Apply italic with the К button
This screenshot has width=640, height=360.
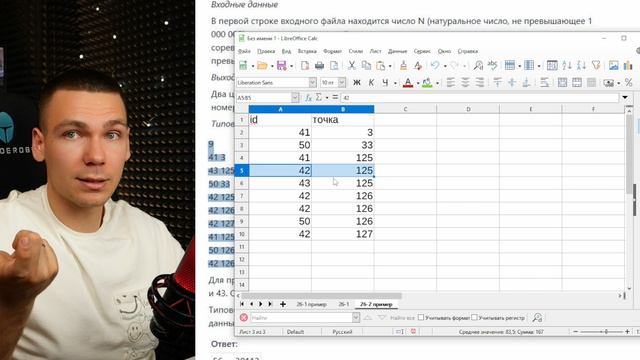(371, 83)
